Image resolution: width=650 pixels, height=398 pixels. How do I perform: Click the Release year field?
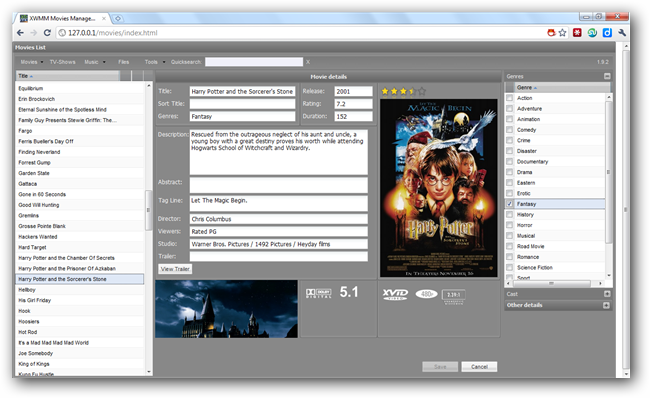(354, 92)
